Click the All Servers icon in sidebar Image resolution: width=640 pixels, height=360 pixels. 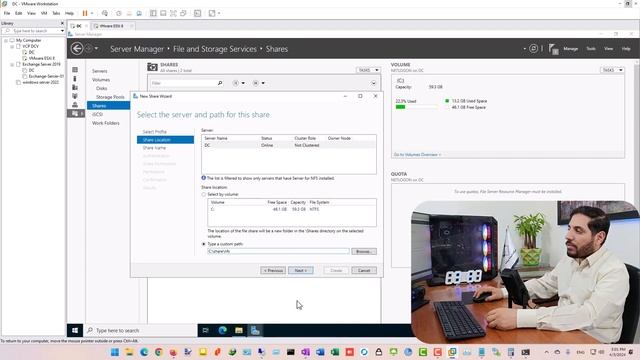[x=75, y=87]
